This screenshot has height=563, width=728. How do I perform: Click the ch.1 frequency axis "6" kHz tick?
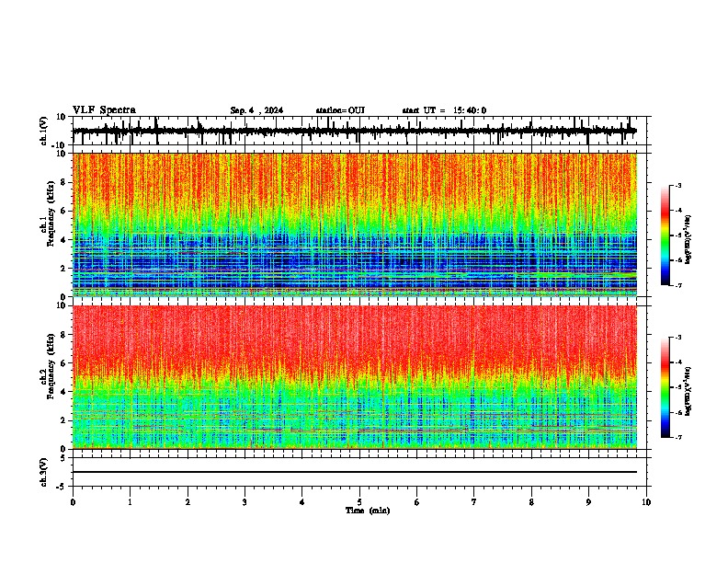[x=64, y=211]
